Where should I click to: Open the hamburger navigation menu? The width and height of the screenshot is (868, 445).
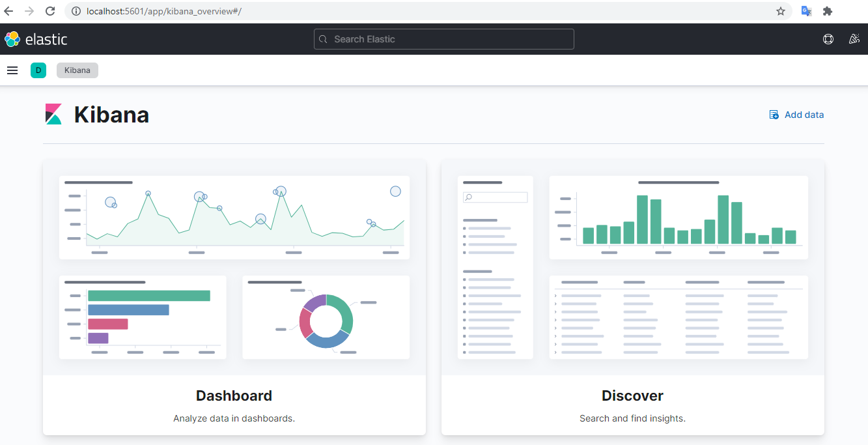(12, 70)
